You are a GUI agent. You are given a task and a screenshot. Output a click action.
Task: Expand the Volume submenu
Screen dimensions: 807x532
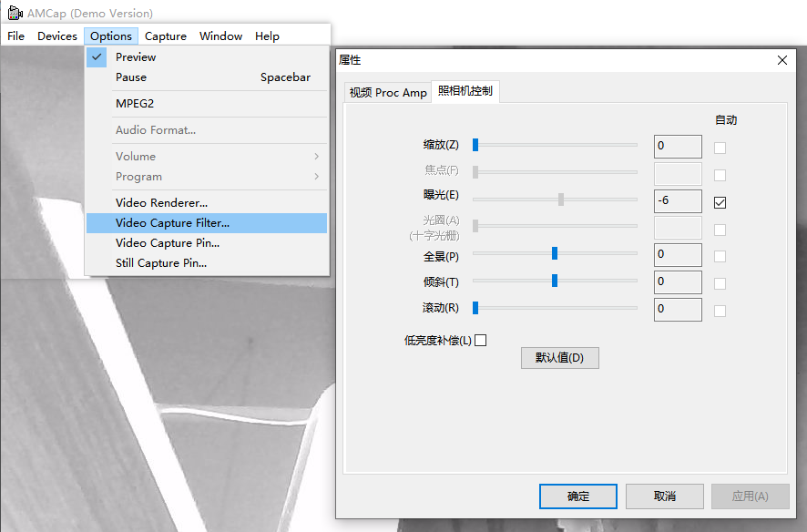(207, 156)
